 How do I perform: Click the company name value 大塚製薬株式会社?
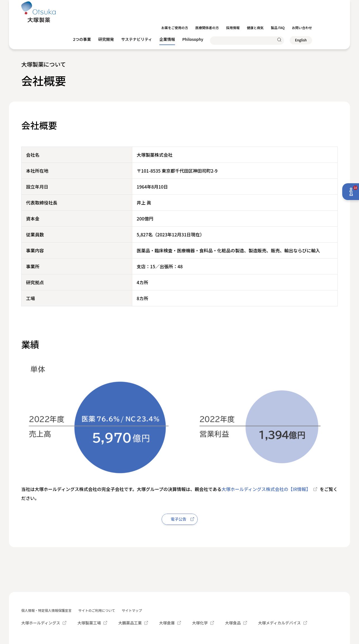pos(155,155)
